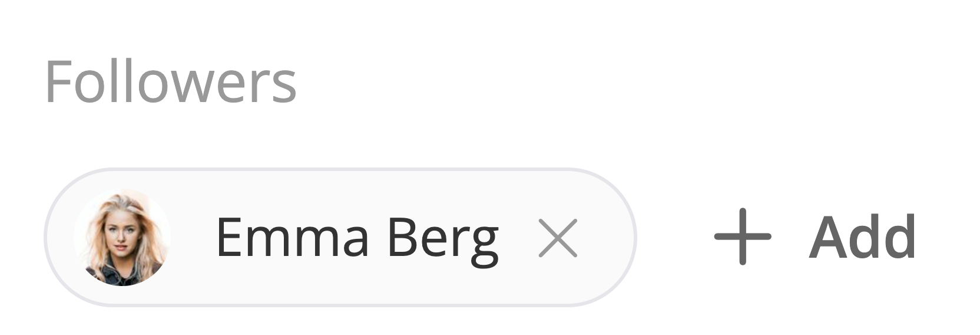Viewport: 980px width, 335px height.
Task: Click the Followers section heading
Action: tap(170, 82)
